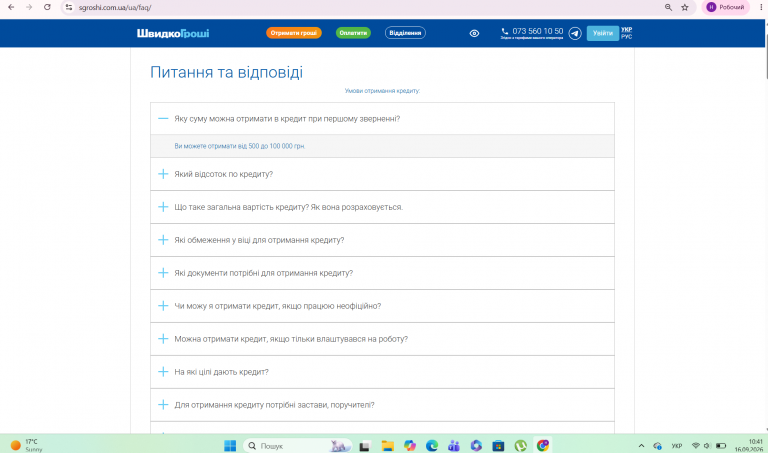Launch Copilot from the taskbar
This screenshot has height=453, width=768.
point(410,446)
